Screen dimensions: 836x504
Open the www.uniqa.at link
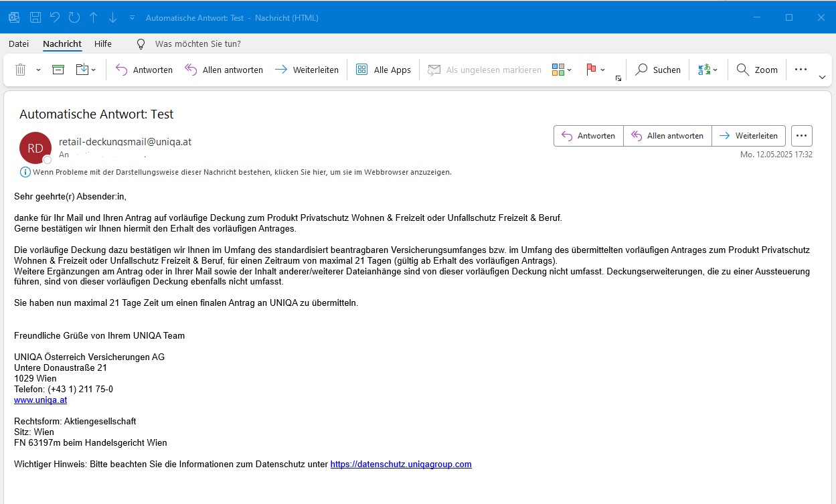(x=40, y=400)
